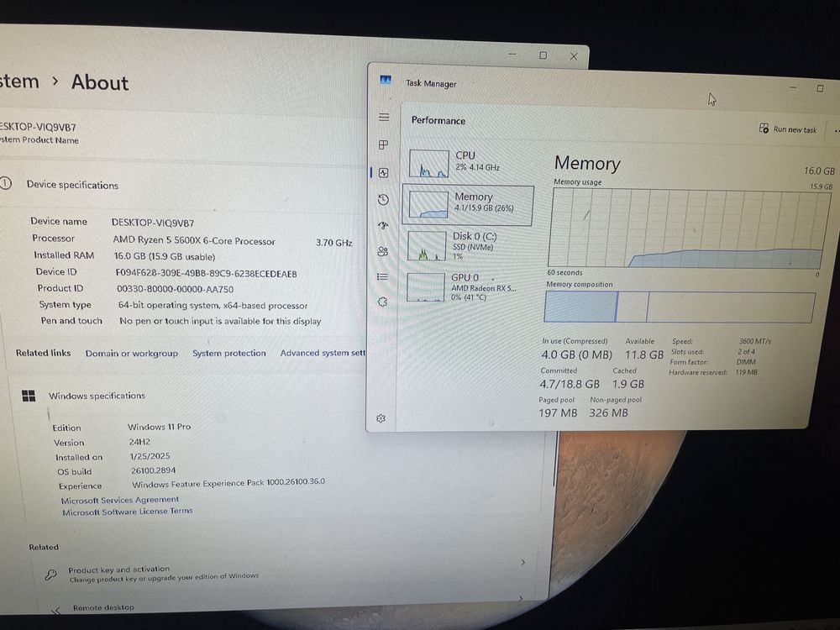
Task: Open Task Manager hamburger navigation menu
Action: [384, 117]
